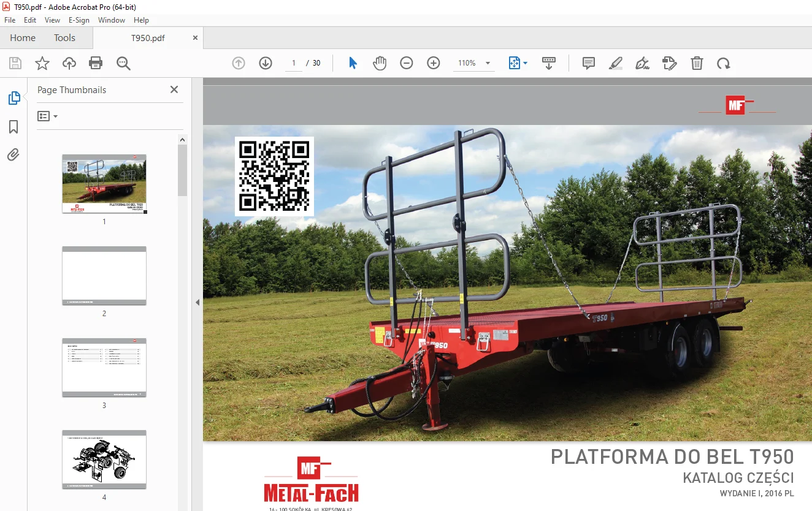Close the T950.pdf tab

196,38
